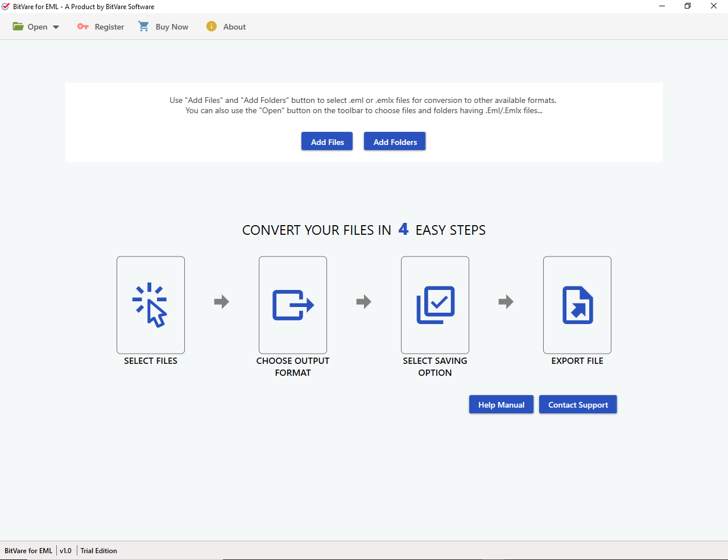The image size is (728, 560).
Task: Click the Add Folders button
Action: pyautogui.click(x=395, y=142)
